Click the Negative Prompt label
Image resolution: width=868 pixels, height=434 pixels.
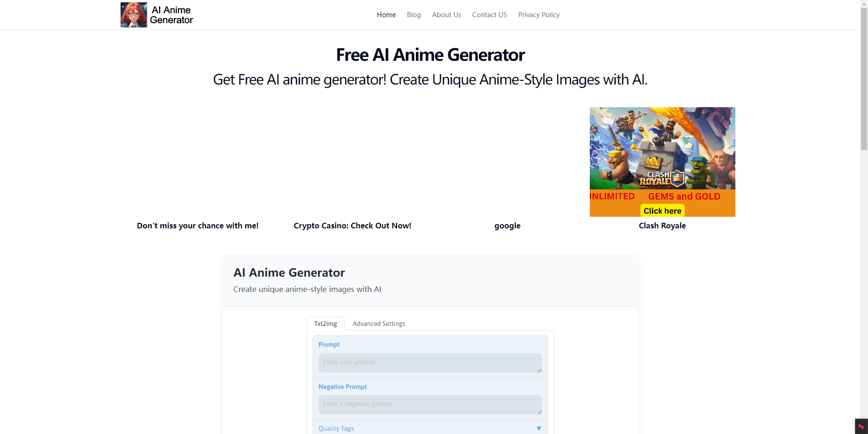343,387
